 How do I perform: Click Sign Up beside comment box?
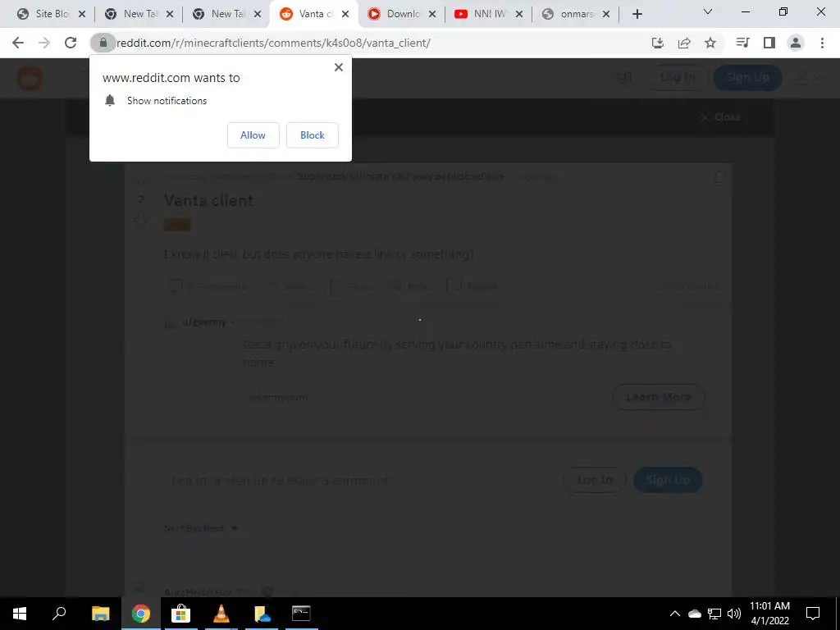point(668,479)
